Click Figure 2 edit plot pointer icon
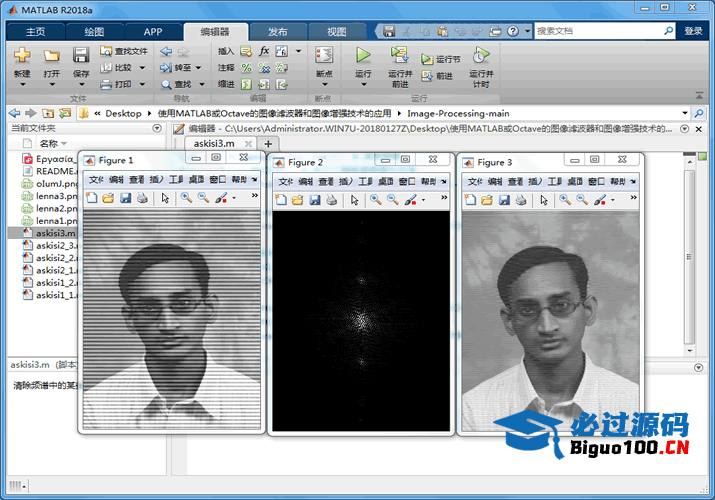The image size is (715, 500). [x=354, y=200]
